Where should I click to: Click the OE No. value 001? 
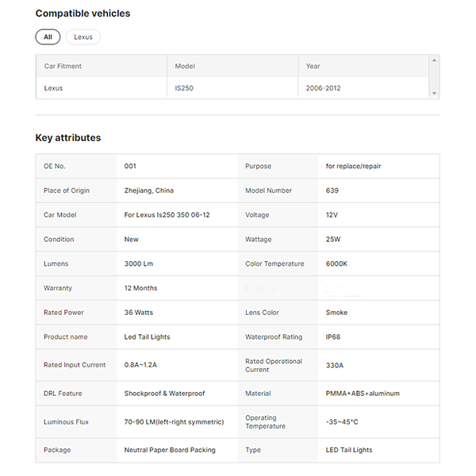(131, 167)
